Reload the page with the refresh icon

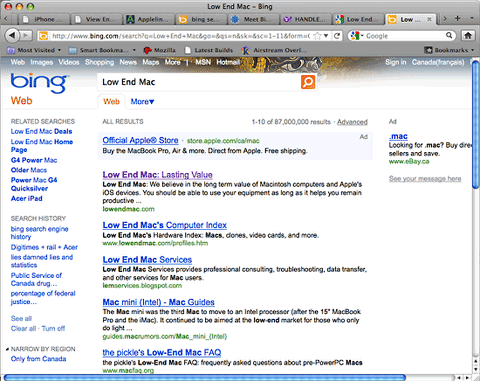(337, 36)
